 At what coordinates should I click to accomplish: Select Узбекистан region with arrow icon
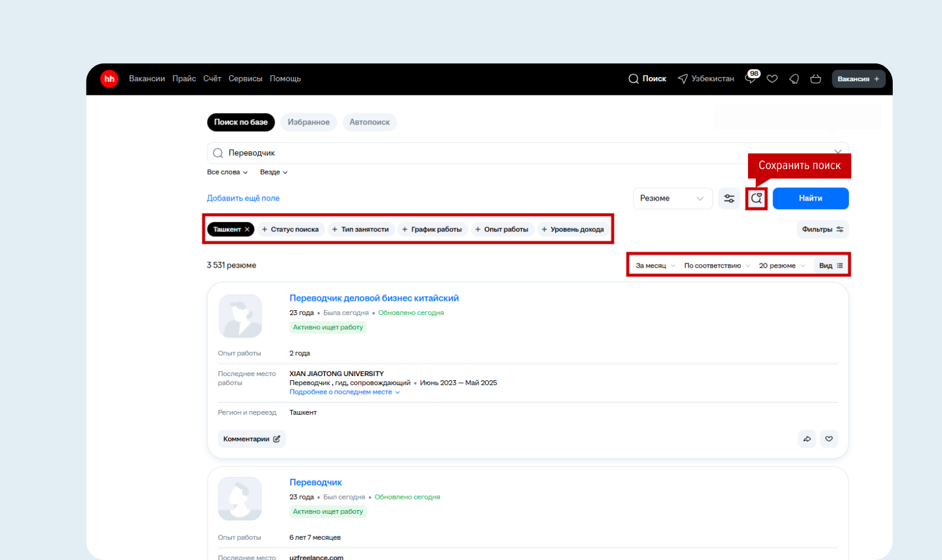(x=706, y=79)
